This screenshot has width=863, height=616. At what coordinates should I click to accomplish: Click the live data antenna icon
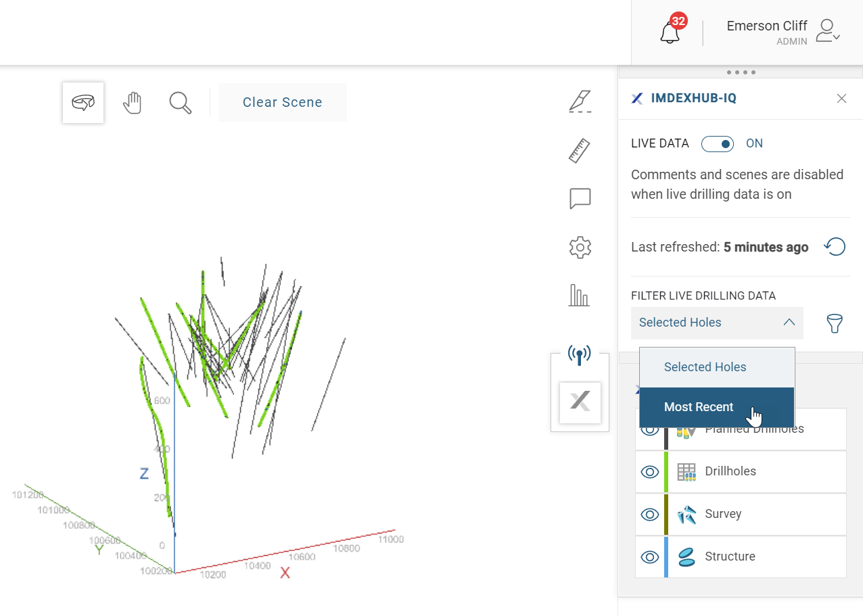click(x=579, y=354)
